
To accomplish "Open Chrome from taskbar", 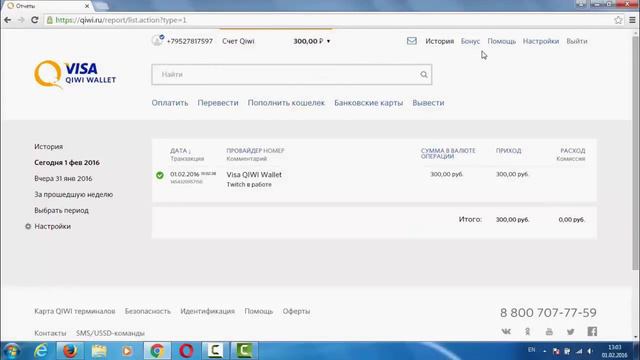I will click(157, 351).
